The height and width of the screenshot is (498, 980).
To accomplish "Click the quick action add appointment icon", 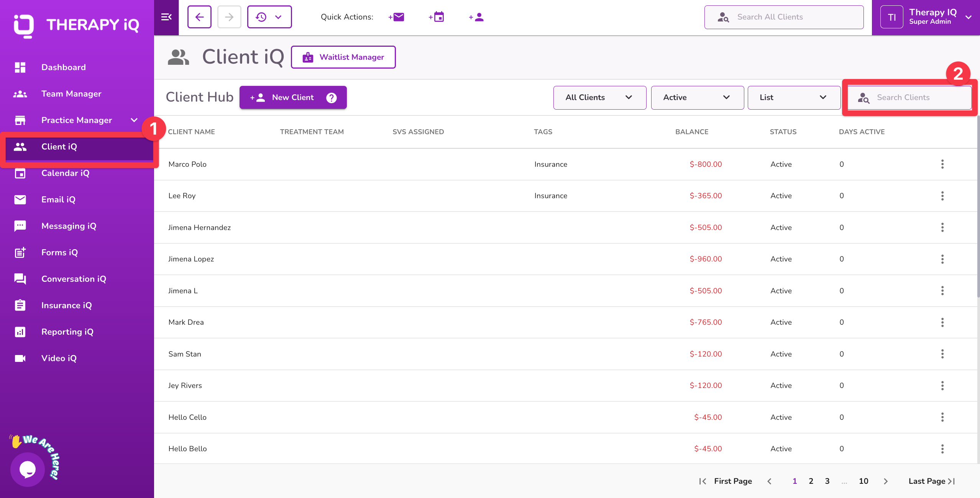I will [437, 17].
